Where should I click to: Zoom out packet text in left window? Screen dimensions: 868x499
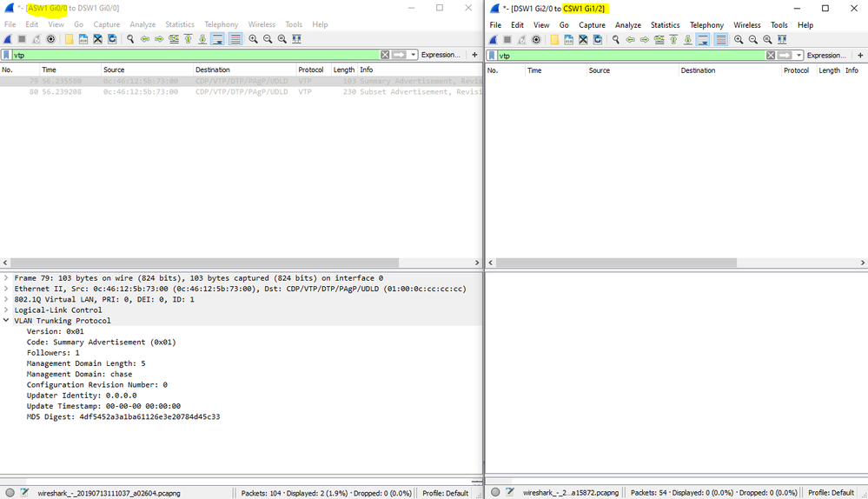(x=268, y=39)
